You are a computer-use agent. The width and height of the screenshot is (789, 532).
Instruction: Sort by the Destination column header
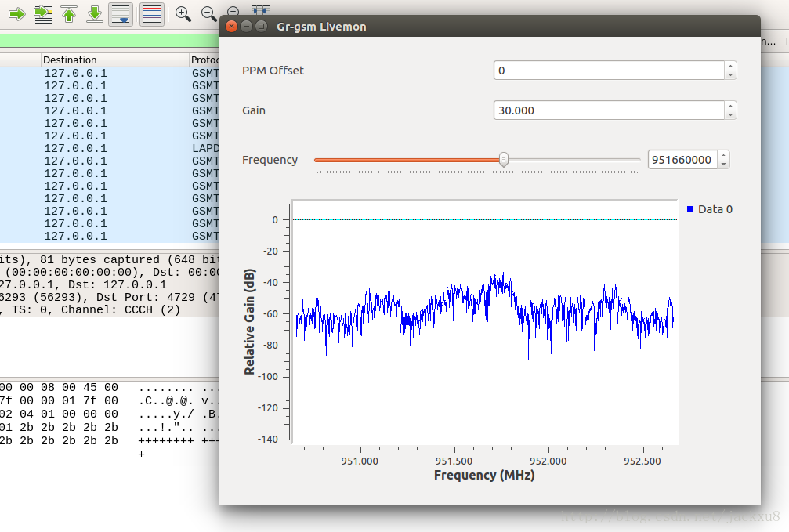pyautogui.click(x=114, y=60)
